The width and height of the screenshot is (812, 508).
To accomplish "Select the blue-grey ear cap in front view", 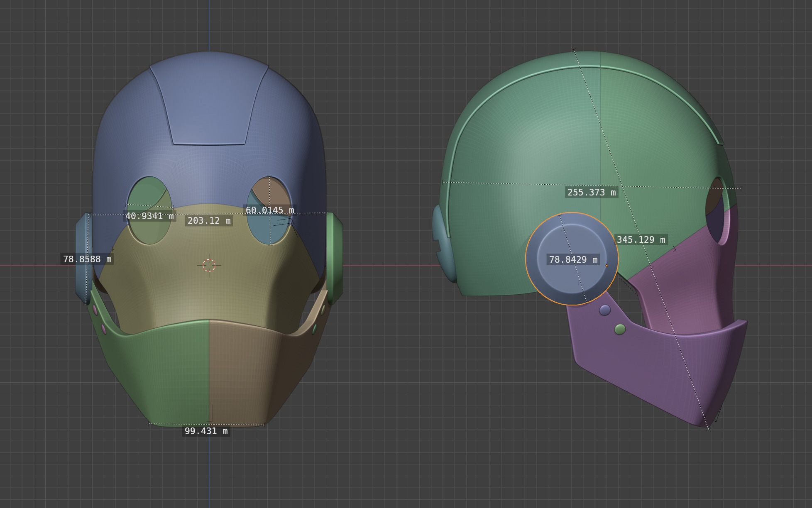I will coord(83,259).
